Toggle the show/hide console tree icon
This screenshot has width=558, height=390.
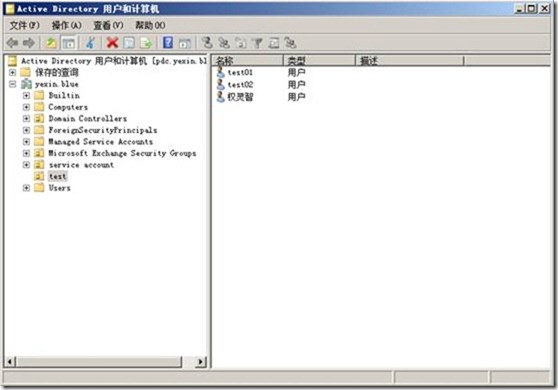pos(69,43)
